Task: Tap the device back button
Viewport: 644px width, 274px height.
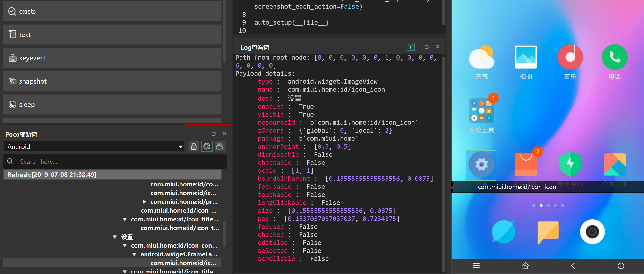Action: pyautogui.click(x=573, y=266)
